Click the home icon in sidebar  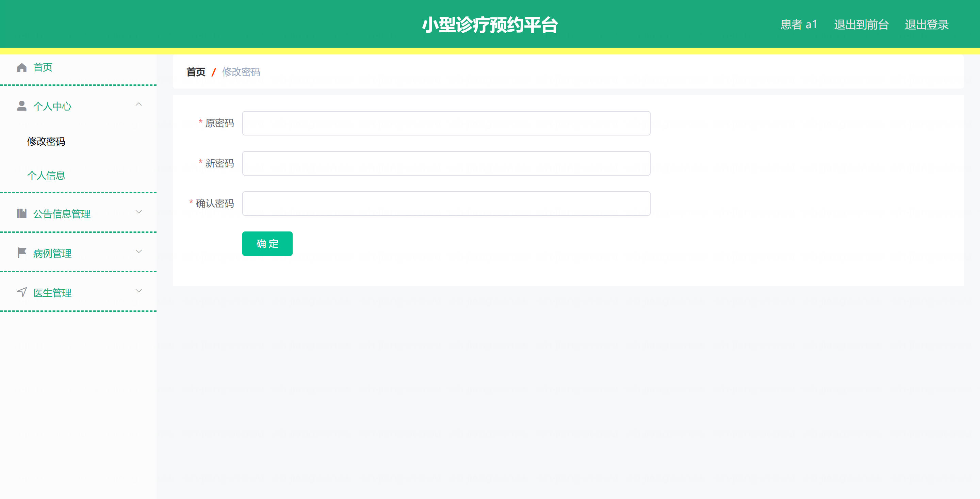22,67
